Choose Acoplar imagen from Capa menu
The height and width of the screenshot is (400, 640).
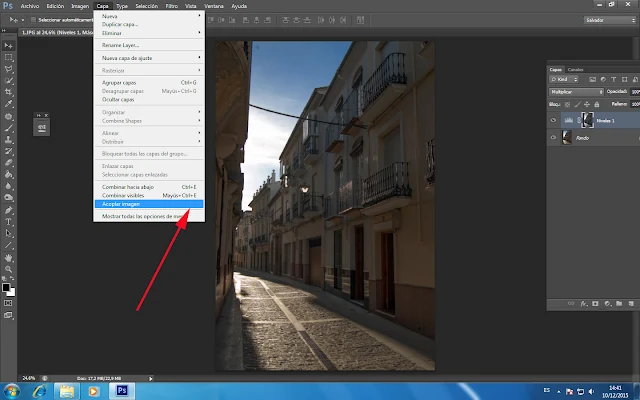(149, 204)
